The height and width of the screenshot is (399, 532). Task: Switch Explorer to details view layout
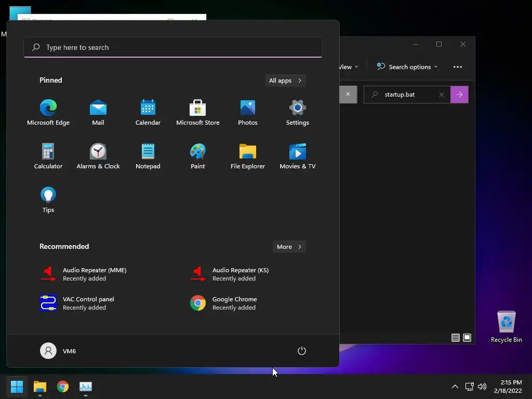(455, 338)
